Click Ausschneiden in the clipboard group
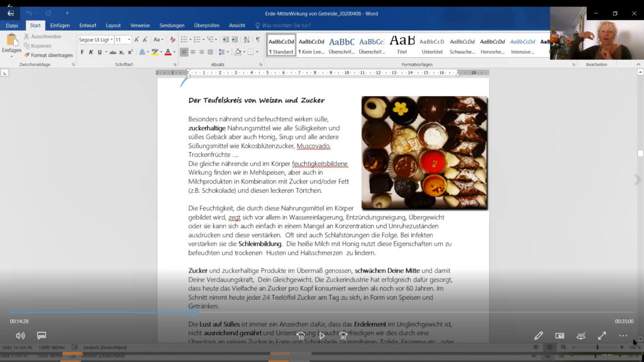Viewport: 644px width, 362px height. point(43,36)
